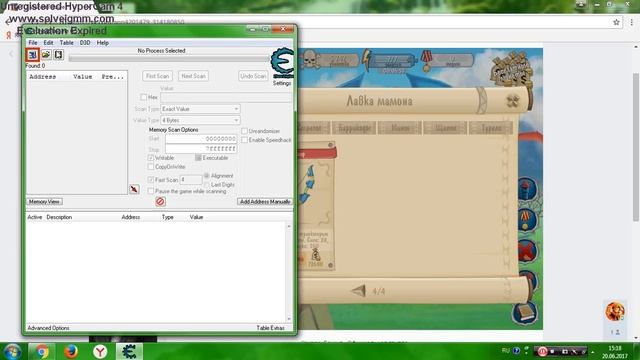The height and width of the screenshot is (360, 640).
Task: Open the Table menu
Action: (x=67, y=42)
